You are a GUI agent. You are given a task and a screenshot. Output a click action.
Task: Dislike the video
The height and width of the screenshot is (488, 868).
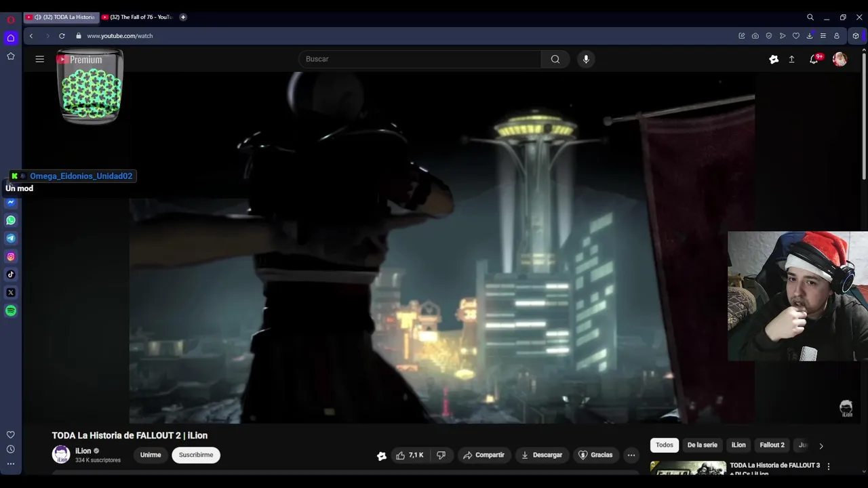coord(441,455)
